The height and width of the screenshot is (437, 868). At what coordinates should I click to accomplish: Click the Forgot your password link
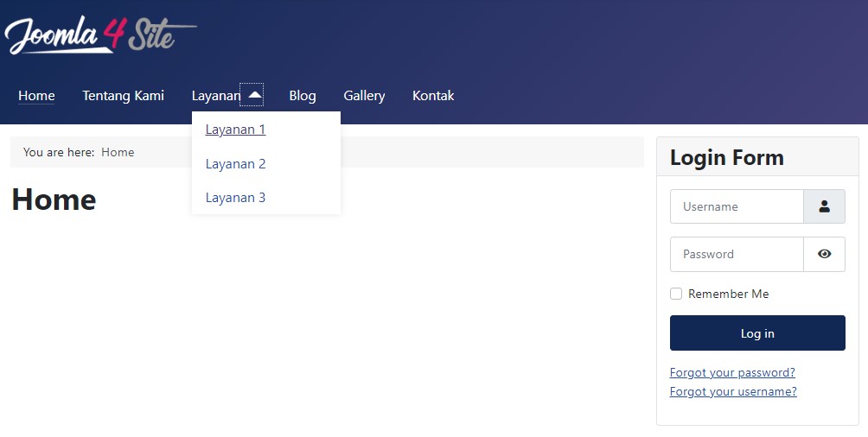tap(732, 372)
